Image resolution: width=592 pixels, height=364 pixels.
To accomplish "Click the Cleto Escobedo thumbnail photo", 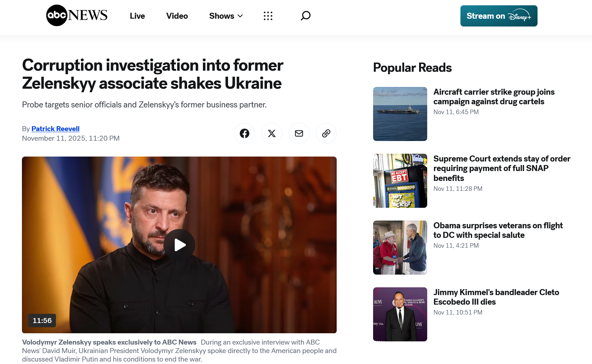I will click(400, 314).
